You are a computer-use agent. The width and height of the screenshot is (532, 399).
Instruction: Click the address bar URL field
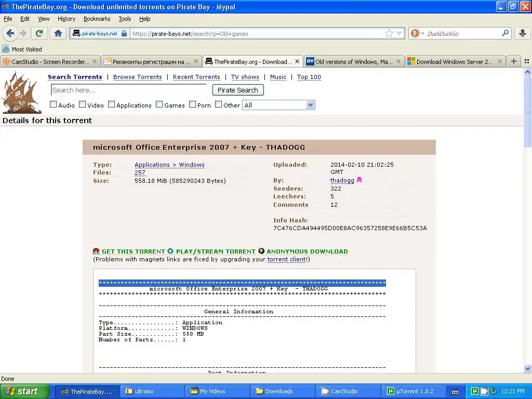(257, 33)
